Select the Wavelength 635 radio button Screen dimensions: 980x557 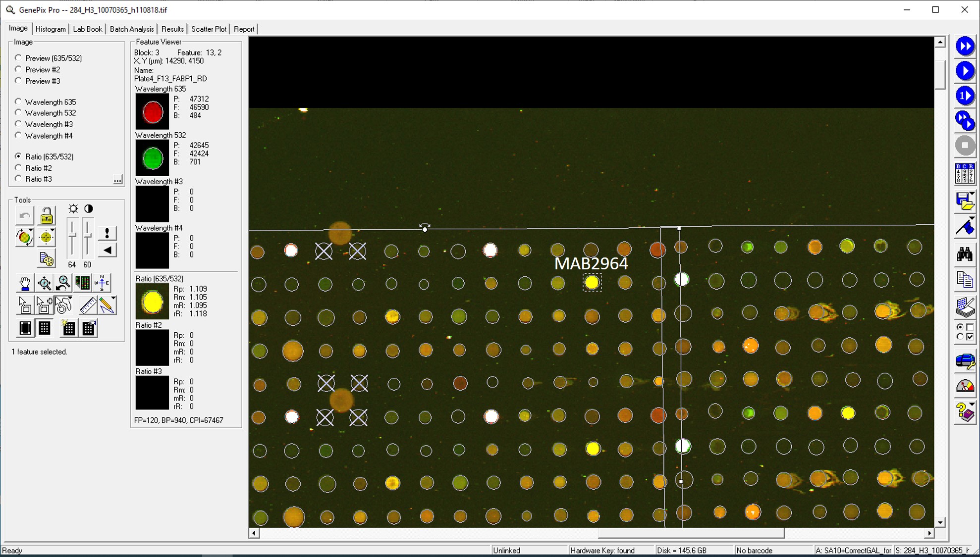coord(18,102)
